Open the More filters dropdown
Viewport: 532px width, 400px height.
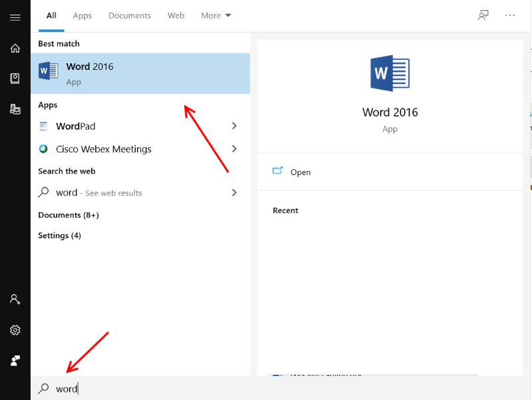(x=215, y=15)
